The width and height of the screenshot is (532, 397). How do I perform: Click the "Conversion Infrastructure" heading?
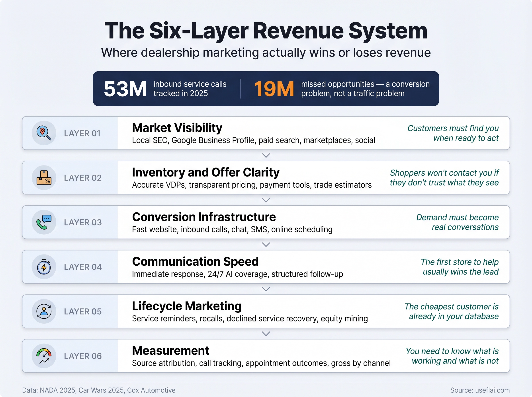(204, 217)
